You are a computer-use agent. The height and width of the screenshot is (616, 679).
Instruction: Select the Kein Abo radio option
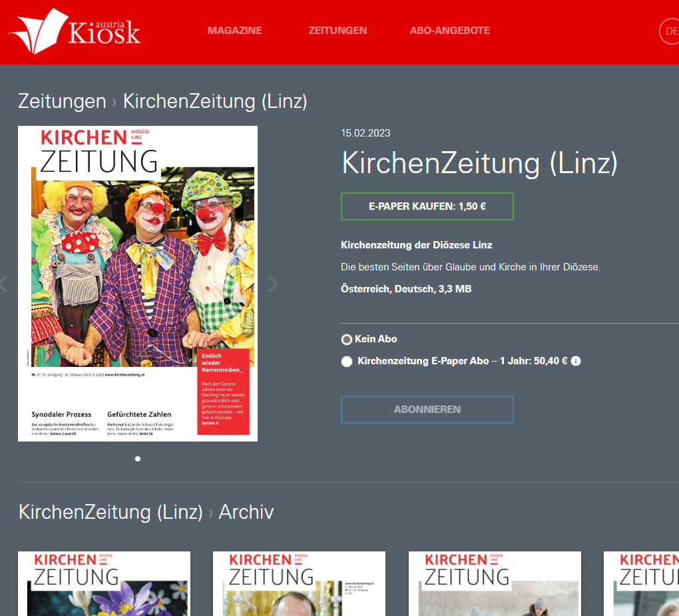pyautogui.click(x=347, y=340)
